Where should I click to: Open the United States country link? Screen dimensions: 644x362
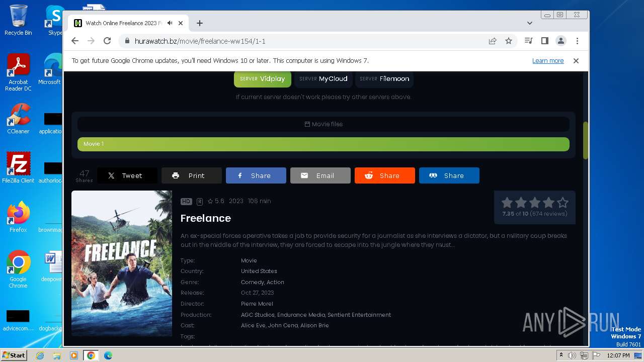259,271
